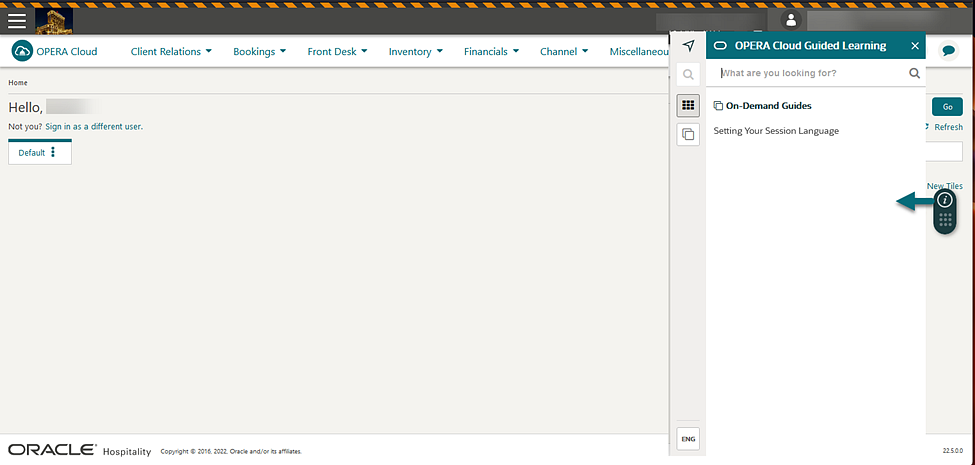This screenshot has width=975, height=465.
Task: Expand the Client Relations menu
Action: (x=171, y=52)
